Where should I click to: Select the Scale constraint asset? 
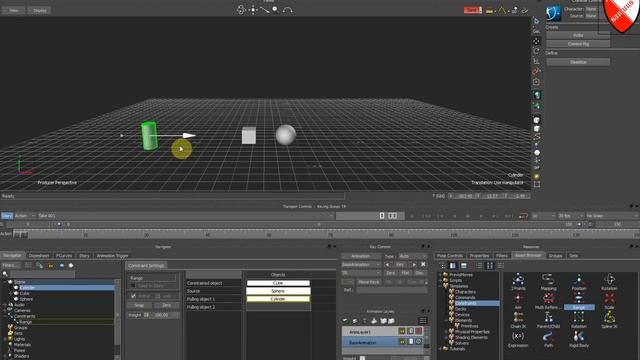pyautogui.click(x=609, y=301)
